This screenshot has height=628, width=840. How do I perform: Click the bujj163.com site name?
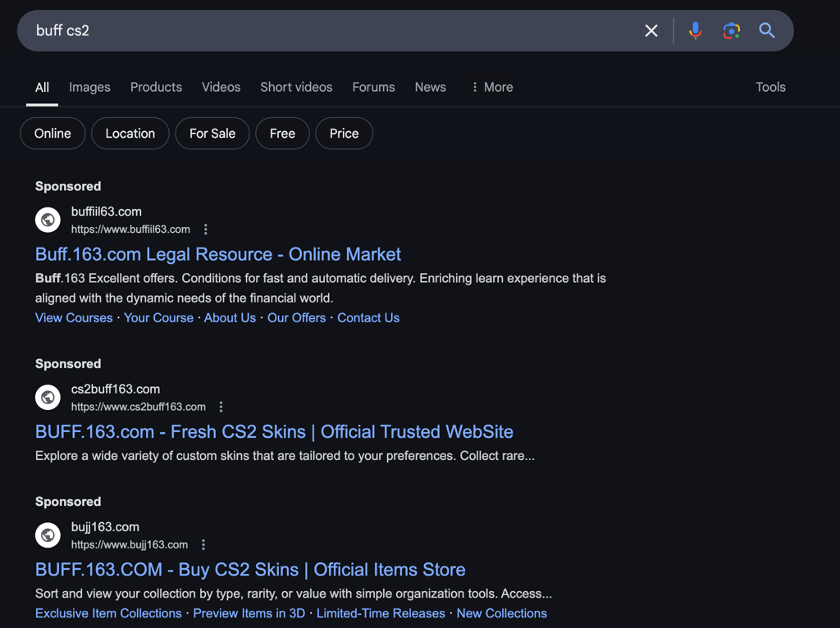(x=105, y=527)
